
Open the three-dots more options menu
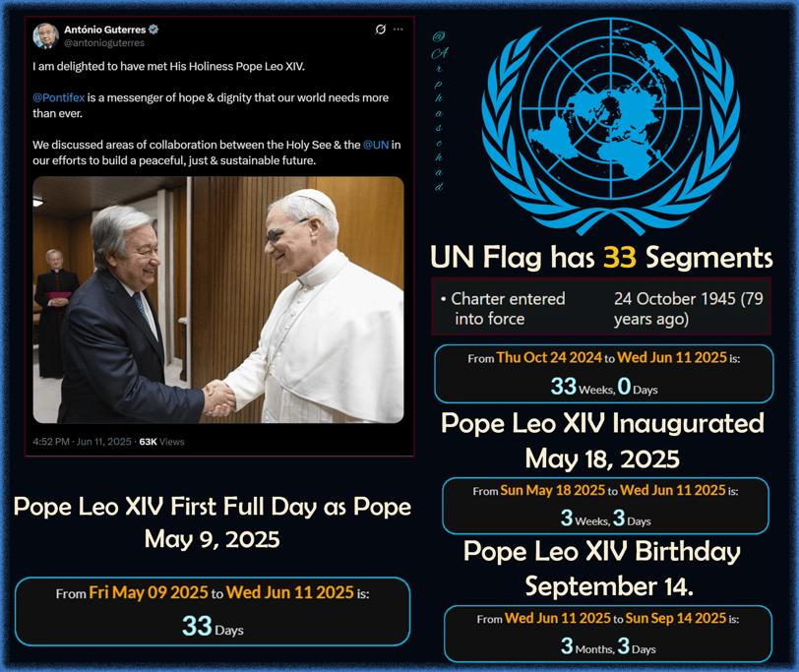[x=399, y=30]
